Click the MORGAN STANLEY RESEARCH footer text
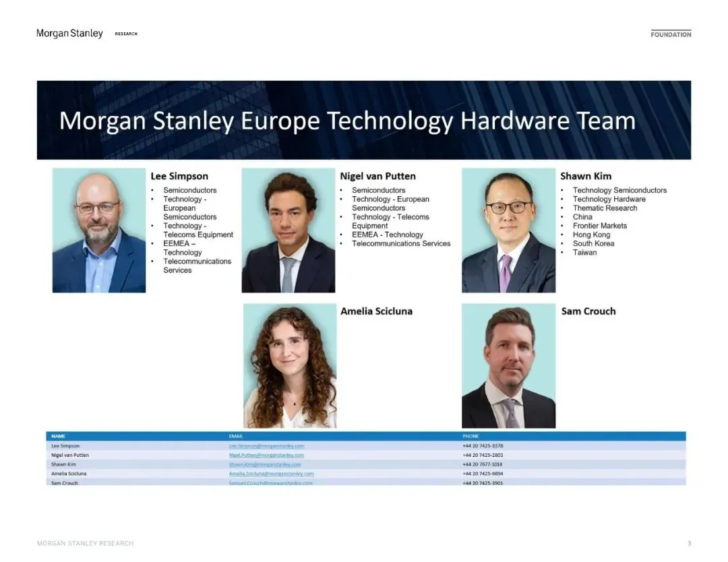This screenshot has height=562, width=728. (x=85, y=543)
